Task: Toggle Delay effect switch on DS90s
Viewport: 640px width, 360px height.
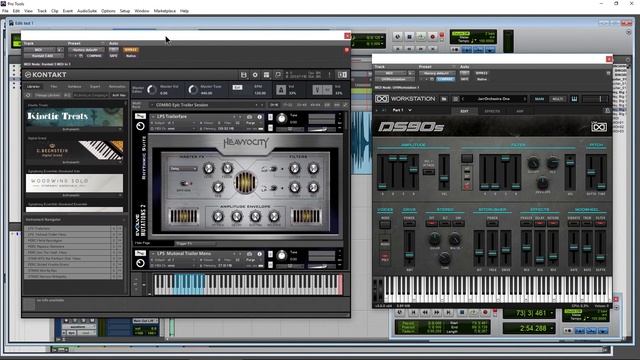Action: [x=540, y=223]
